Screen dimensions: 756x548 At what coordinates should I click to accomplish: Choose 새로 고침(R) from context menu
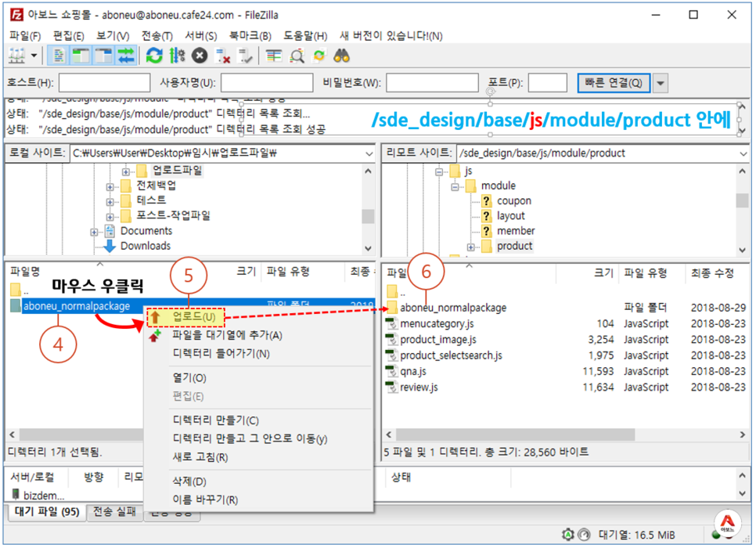[200, 457]
